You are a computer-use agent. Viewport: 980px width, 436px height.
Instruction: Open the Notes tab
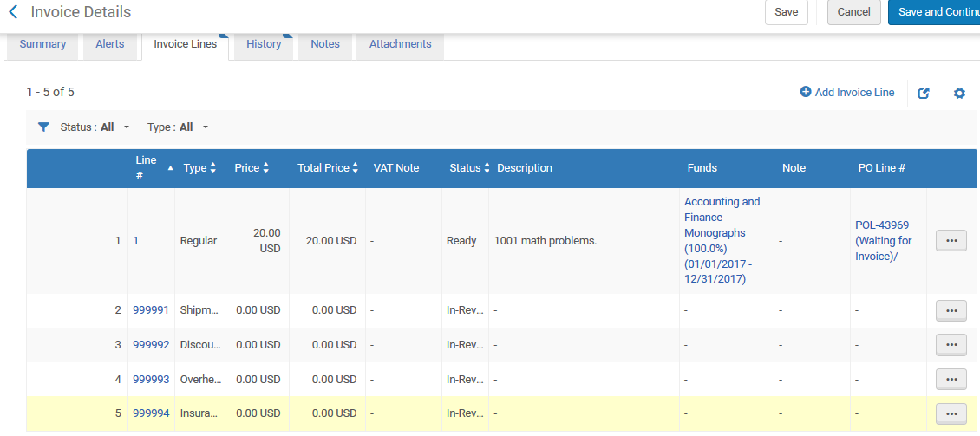tap(325, 44)
